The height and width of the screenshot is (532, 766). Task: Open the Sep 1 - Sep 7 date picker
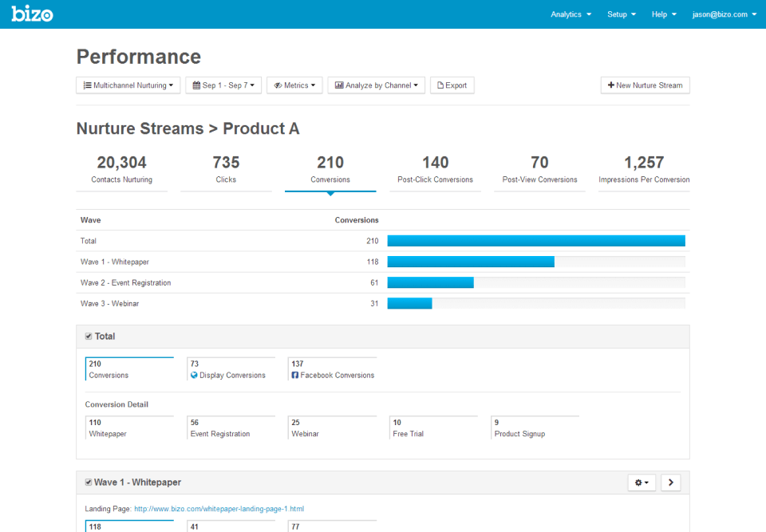click(223, 85)
